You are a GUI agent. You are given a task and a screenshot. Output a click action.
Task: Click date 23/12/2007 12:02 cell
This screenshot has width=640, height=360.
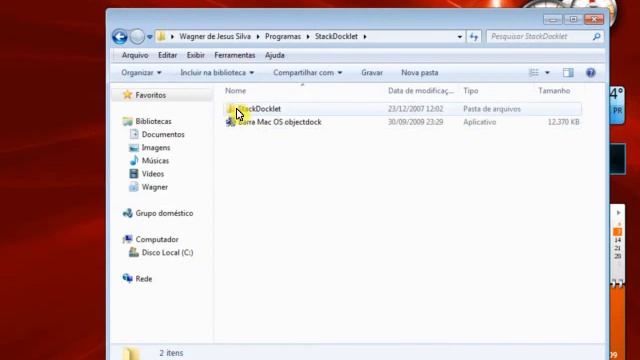point(416,109)
